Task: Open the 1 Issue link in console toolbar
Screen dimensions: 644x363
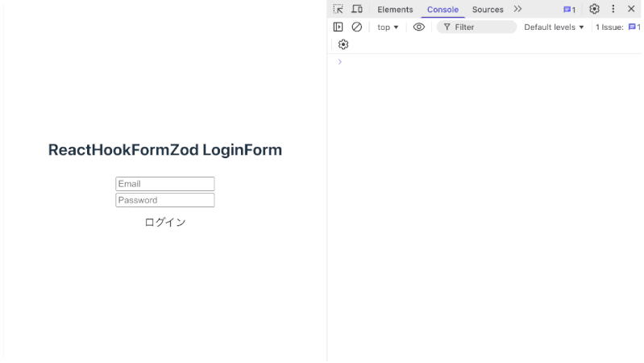Action: tap(617, 27)
